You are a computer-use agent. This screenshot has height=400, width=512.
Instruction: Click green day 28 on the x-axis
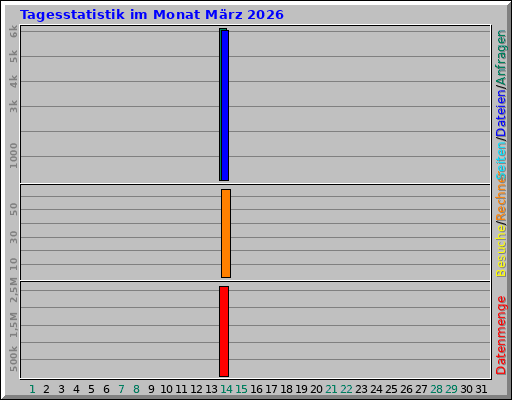point(436,389)
